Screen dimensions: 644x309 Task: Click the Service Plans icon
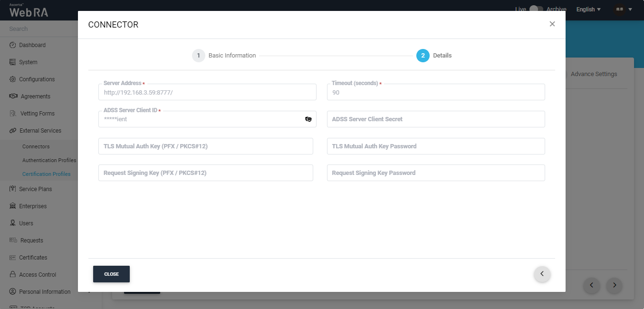click(13, 189)
